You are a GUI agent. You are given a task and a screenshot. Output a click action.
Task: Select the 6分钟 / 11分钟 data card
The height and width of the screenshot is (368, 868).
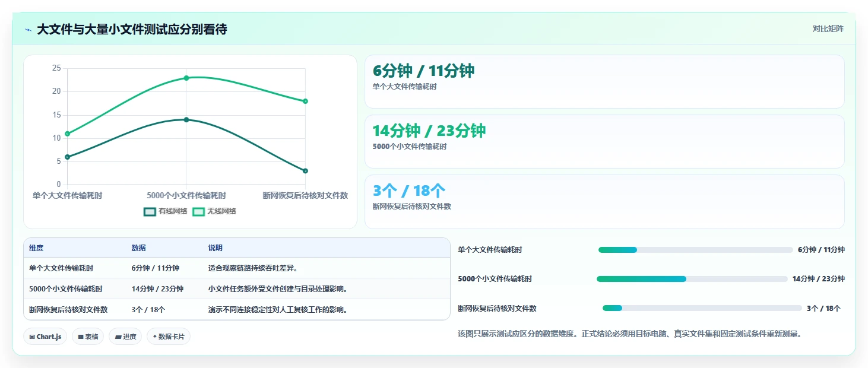click(x=604, y=81)
